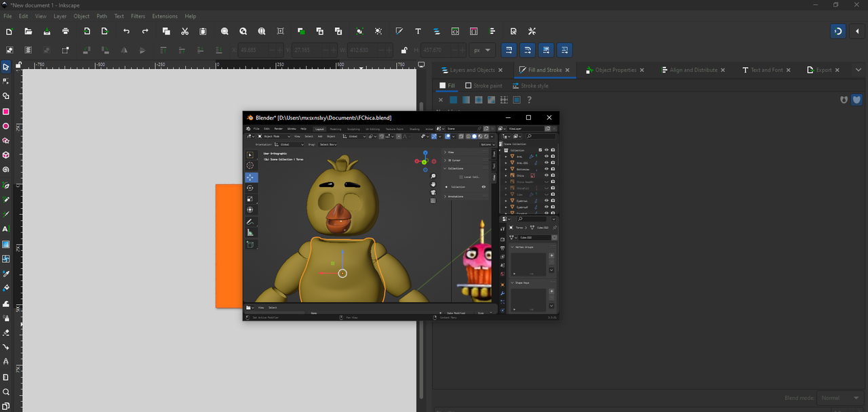Image resolution: width=868 pixels, height=412 pixels.
Task: Toggle the width-height lock icon
Action: 403,50
